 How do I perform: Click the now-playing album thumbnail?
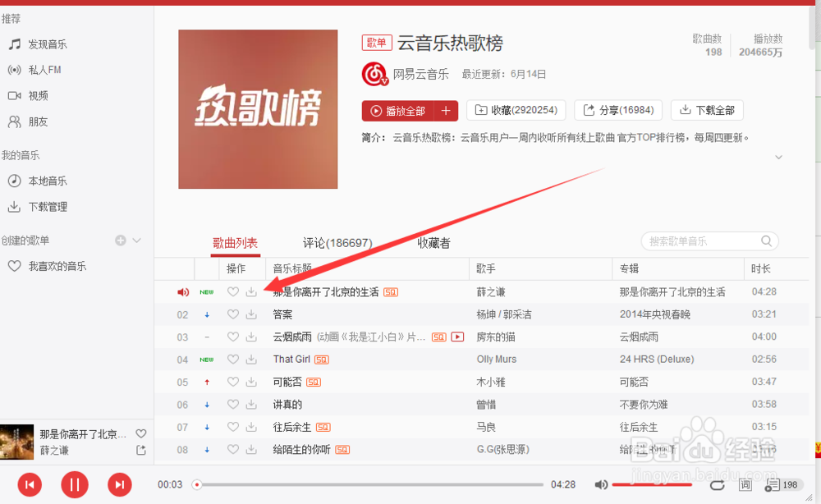[16, 442]
